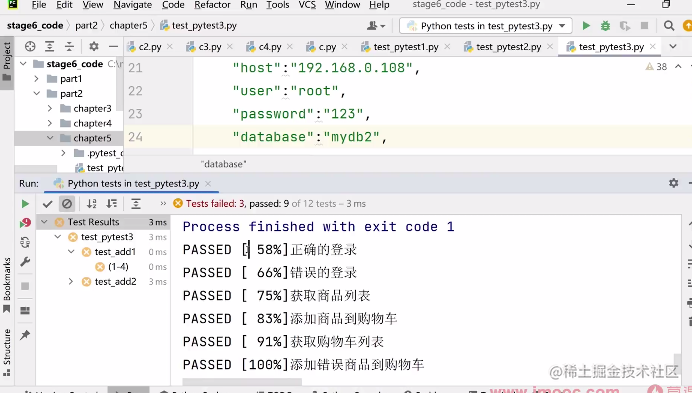This screenshot has width=692, height=393.
Task: Rerun failed tests icon
Action: click(25, 223)
